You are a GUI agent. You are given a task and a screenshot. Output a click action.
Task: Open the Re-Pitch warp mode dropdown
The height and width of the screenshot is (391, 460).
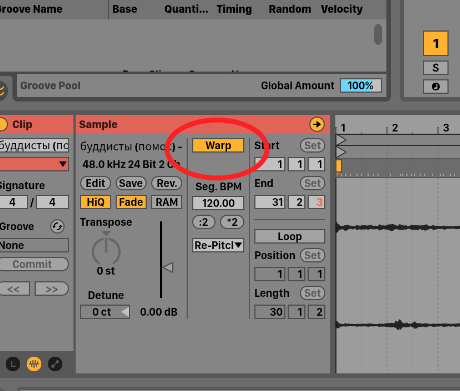pos(218,245)
